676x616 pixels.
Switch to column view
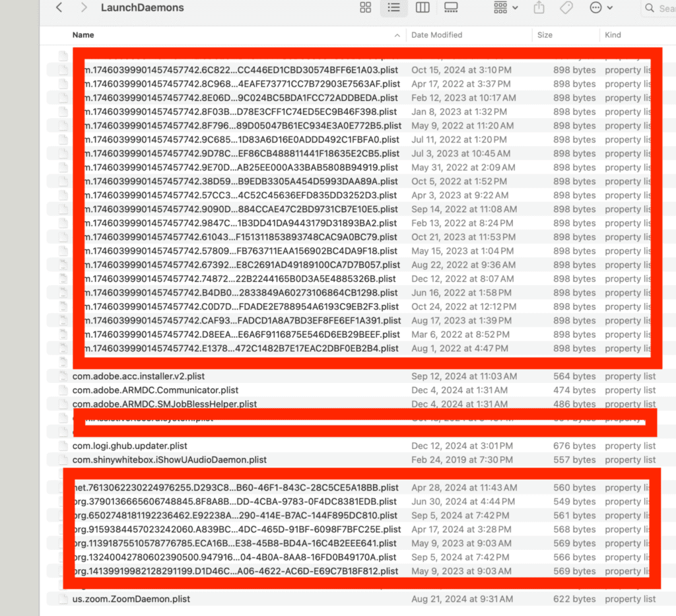[x=422, y=8]
